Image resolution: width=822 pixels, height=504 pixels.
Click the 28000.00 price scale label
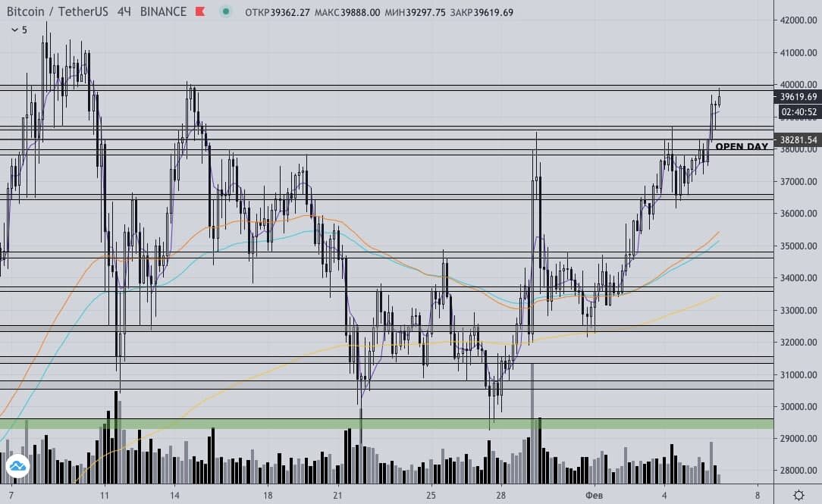point(798,471)
